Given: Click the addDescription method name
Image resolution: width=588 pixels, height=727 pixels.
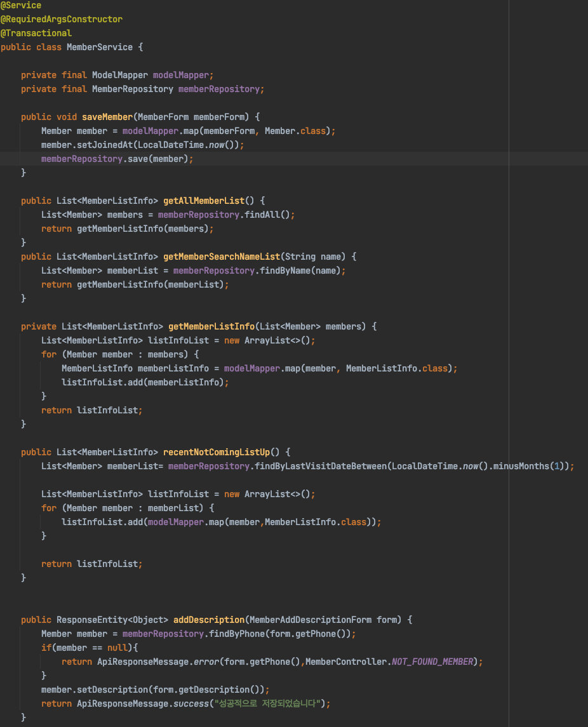Looking at the screenshot, I should coord(209,620).
